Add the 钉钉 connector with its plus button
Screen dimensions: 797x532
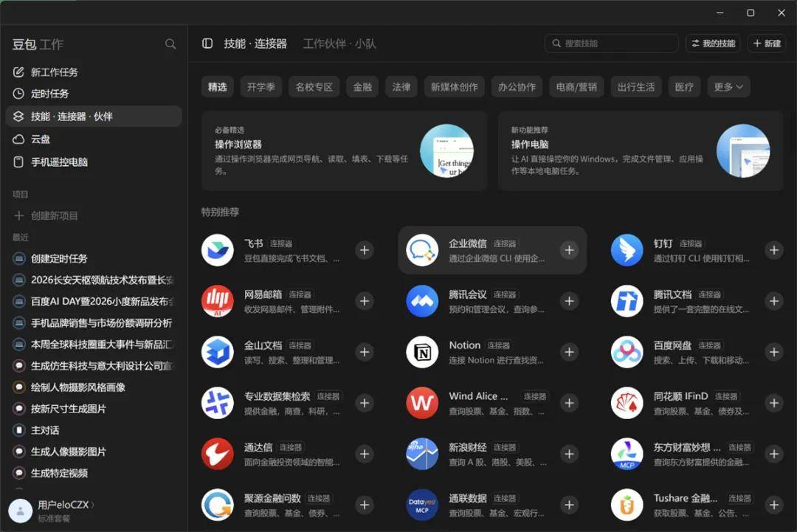pos(774,250)
